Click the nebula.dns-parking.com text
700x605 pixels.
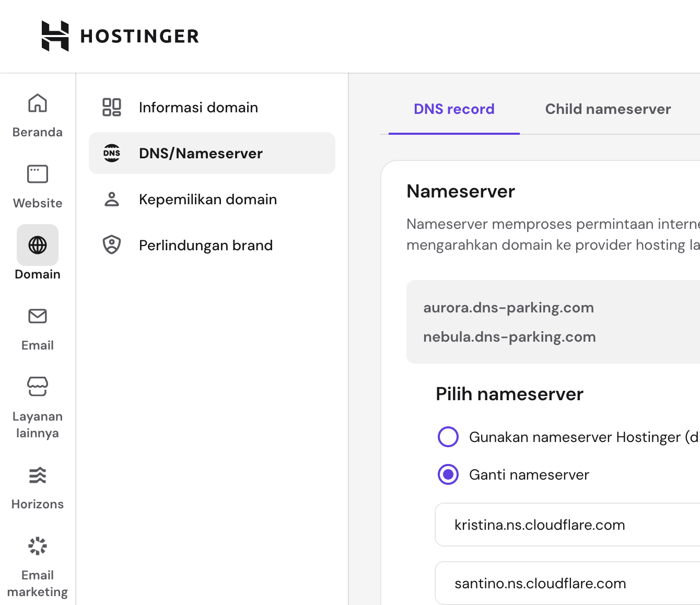(509, 337)
